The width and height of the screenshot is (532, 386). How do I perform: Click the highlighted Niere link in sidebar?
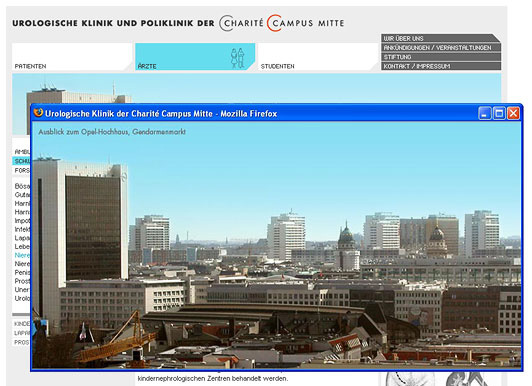[22, 255]
